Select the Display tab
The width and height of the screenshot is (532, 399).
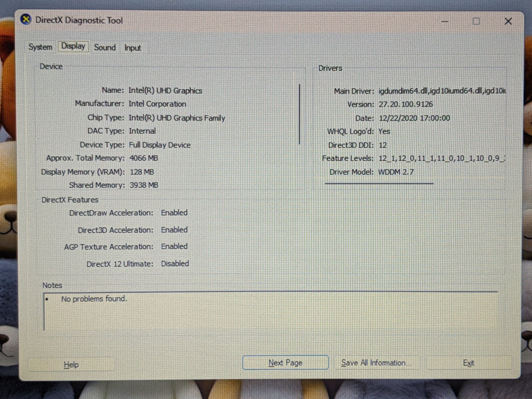pyautogui.click(x=73, y=47)
